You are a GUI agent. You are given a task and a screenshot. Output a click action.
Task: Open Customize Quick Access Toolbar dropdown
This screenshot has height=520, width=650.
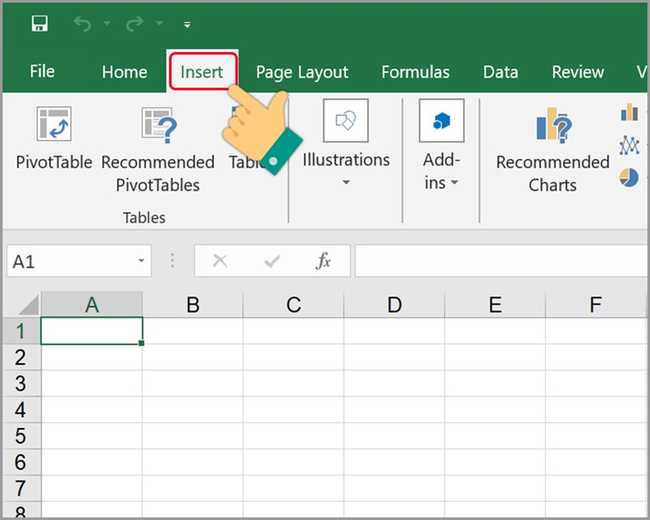pos(187,24)
